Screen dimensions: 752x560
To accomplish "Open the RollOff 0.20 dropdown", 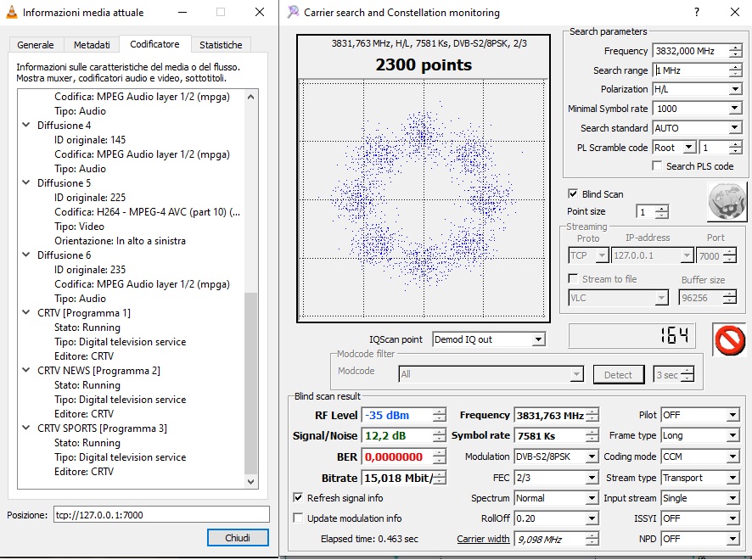I will [x=592, y=518].
